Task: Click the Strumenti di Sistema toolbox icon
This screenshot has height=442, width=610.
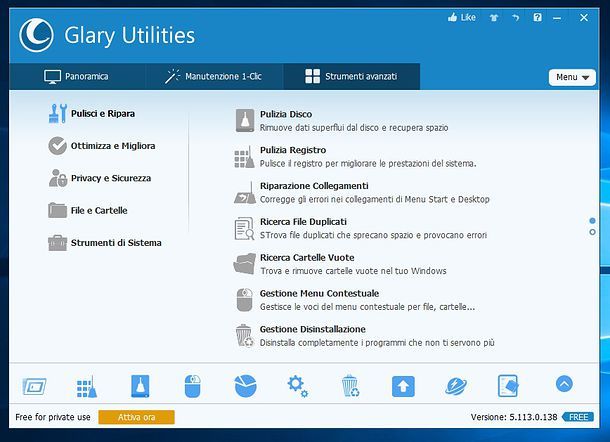Action: tap(58, 243)
